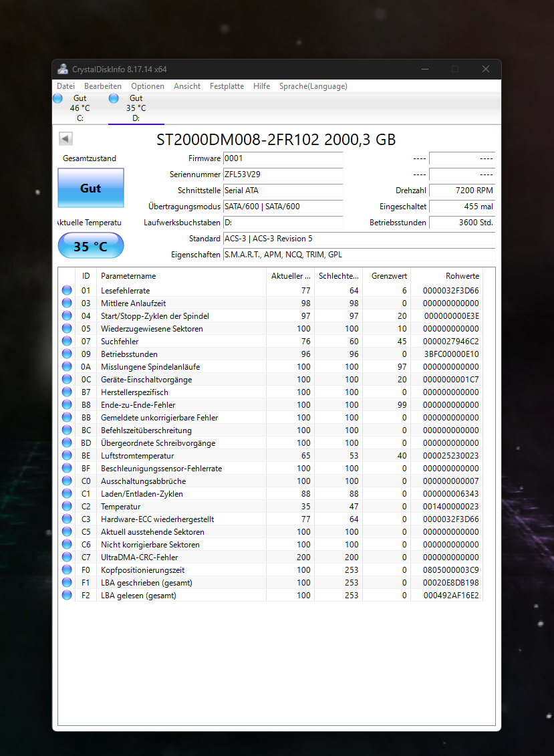Click the status orb beside Beschleunigungssensor-Fehlerrate
The width and height of the screenshot is (554, 756).
point(67,468)
